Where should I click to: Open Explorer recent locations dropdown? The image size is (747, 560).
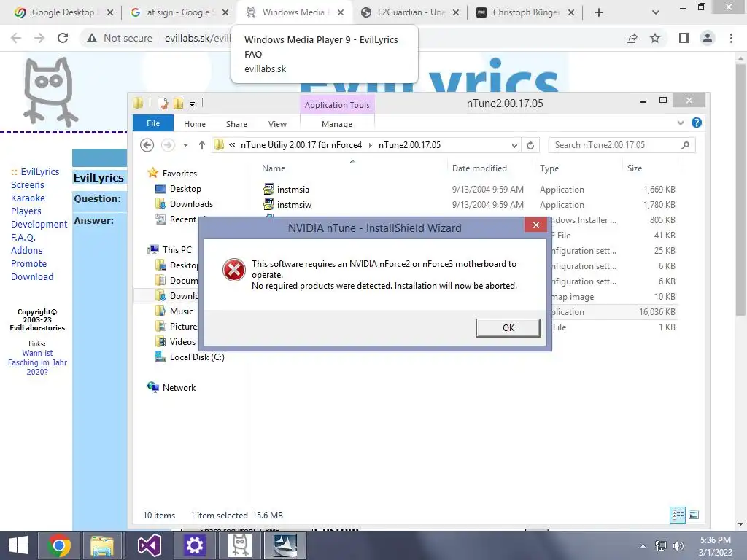(186, 145)
